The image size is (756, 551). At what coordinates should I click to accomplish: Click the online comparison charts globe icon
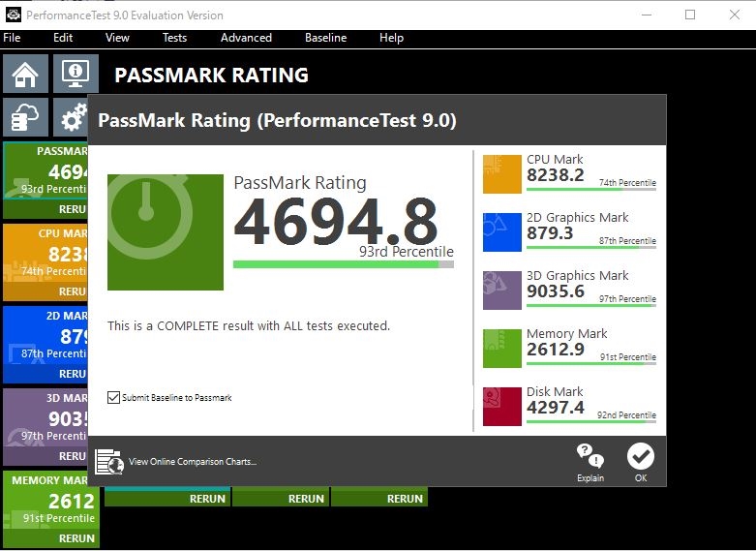(109, 462)
